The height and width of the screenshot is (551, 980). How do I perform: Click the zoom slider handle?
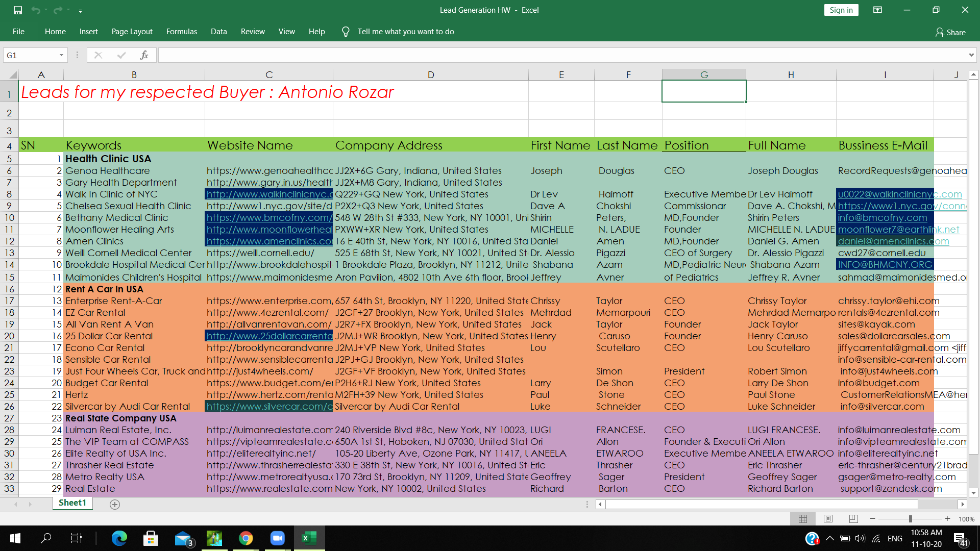910,519
